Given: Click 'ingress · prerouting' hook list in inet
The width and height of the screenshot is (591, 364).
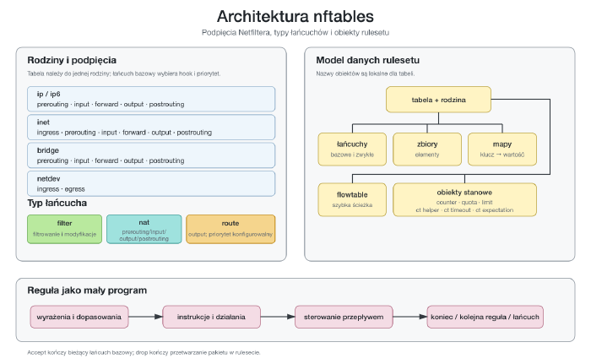Looking at the screenshot, I should tap(124, 133).
